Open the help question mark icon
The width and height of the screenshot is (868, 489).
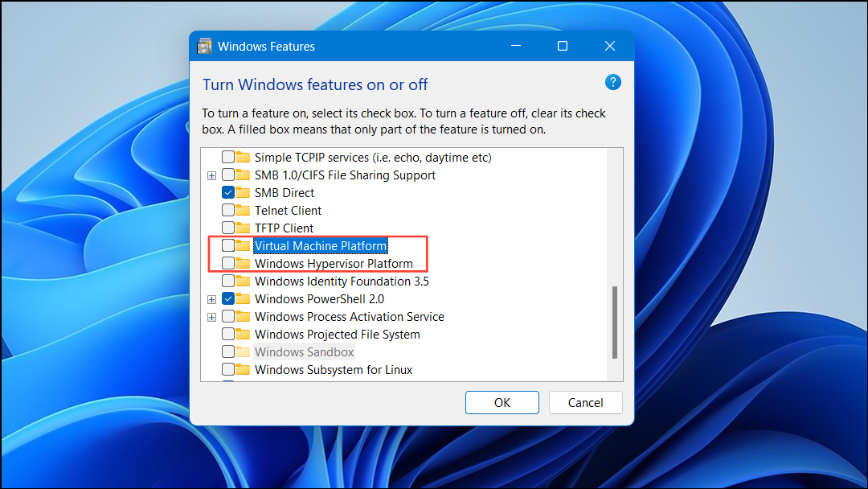[612, 81]
